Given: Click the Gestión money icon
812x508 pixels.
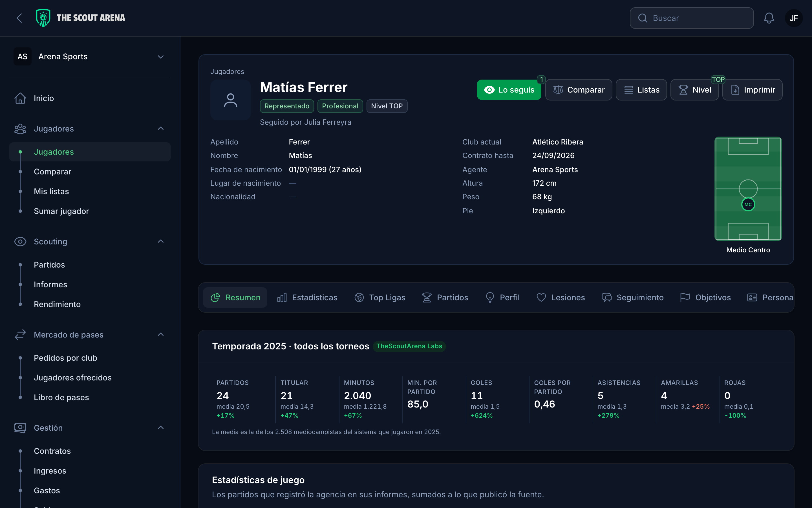Looking at the screenshot, I should click(20, 428).
